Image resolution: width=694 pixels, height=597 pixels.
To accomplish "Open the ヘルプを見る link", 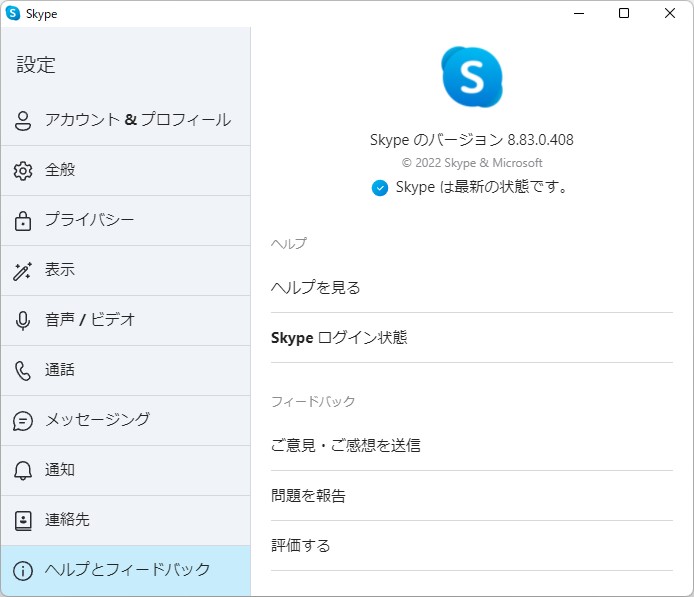I will 472,288.
